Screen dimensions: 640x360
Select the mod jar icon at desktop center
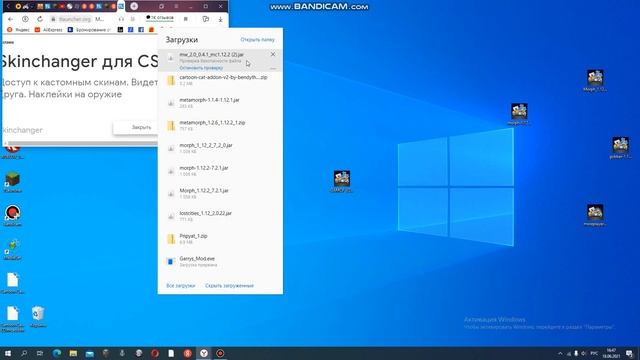[342, 181]
